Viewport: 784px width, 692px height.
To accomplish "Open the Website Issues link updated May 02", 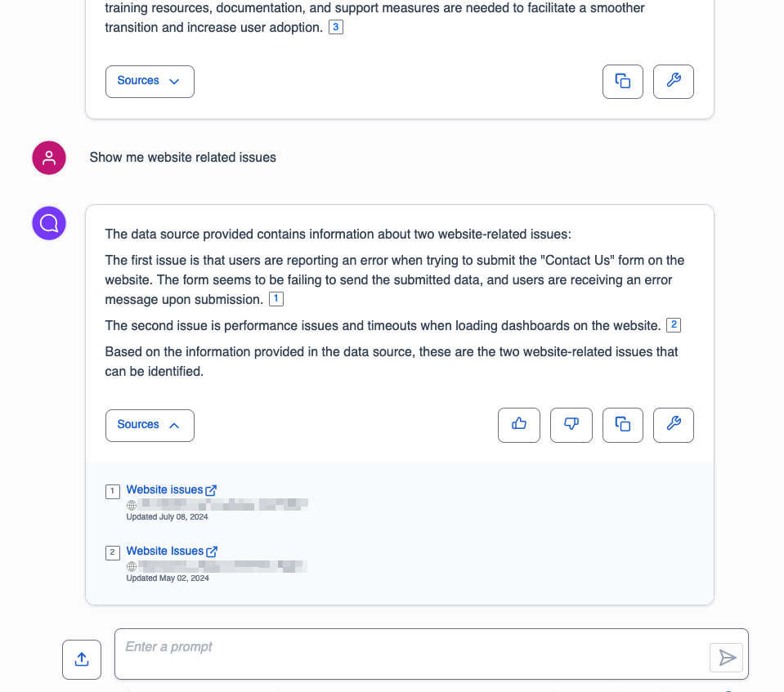I will pos(164,551).
